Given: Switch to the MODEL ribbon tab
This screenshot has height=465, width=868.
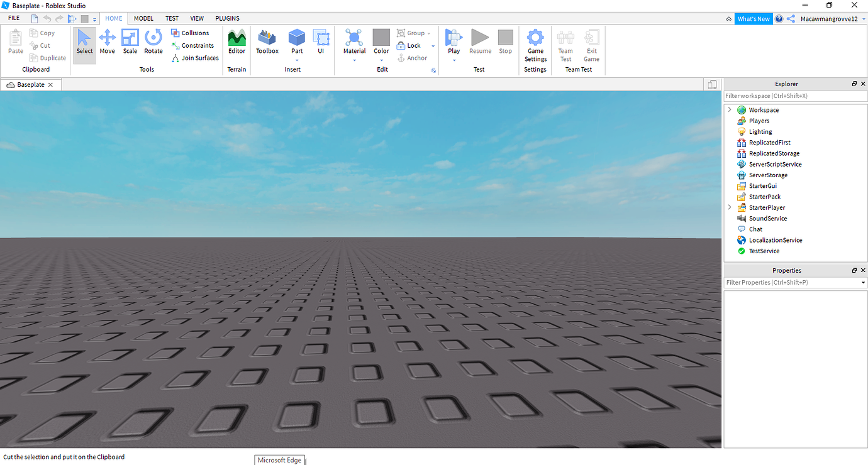Looking at the screenshot, I should point(143,18).
